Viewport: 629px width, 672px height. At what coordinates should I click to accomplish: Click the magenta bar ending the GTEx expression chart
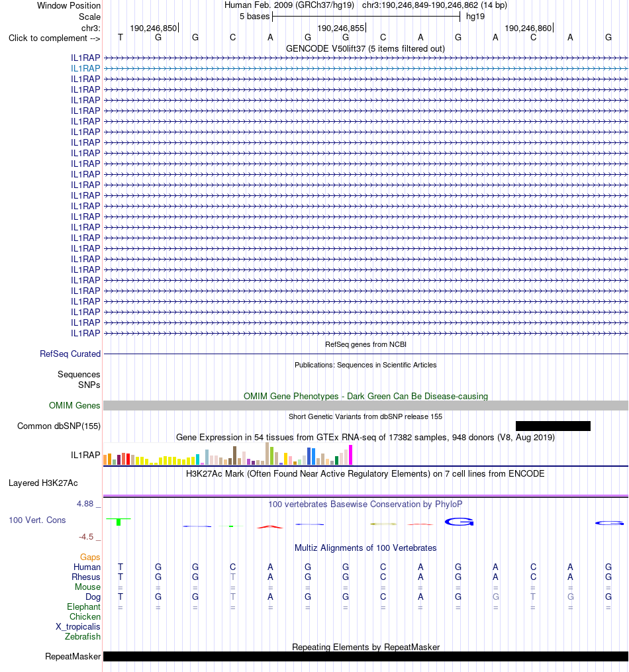point(350,455)
